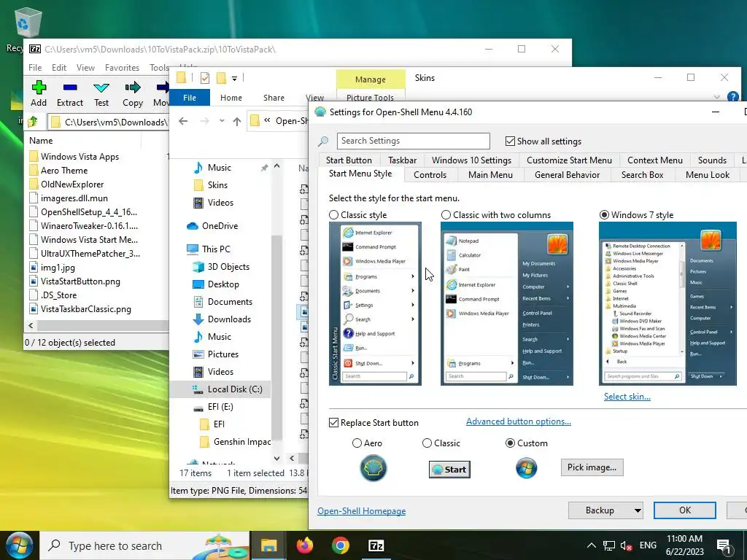747x560 pixels.
Task: Click the Windows 7 style preview thumbnail
Action: pyautogui.click(x=667, y=304)
